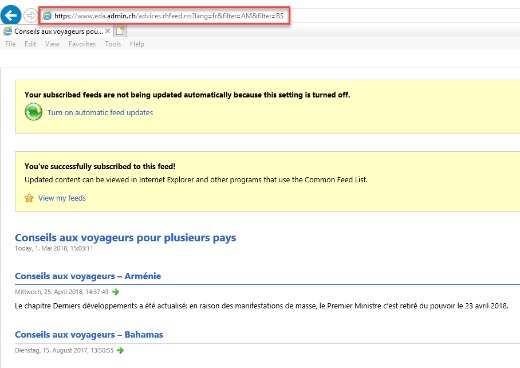This screenshot has width=520, height=368.
Task: Open the View my feeds link
Action: coord(62,198)
